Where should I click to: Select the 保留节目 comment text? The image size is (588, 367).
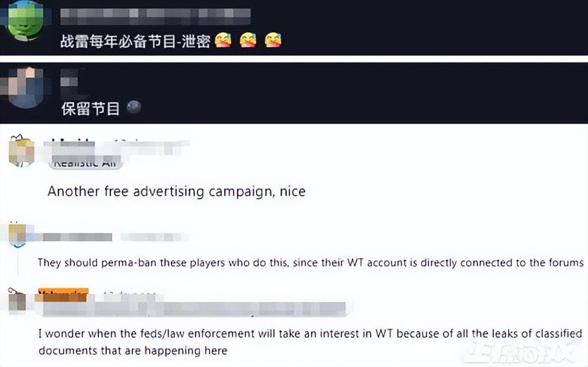(x=90, y=109)
